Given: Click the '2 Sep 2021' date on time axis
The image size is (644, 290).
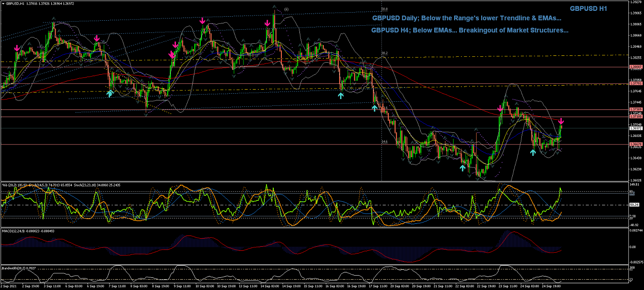Looking at the screenshot, I should click(x=8, y=286).
